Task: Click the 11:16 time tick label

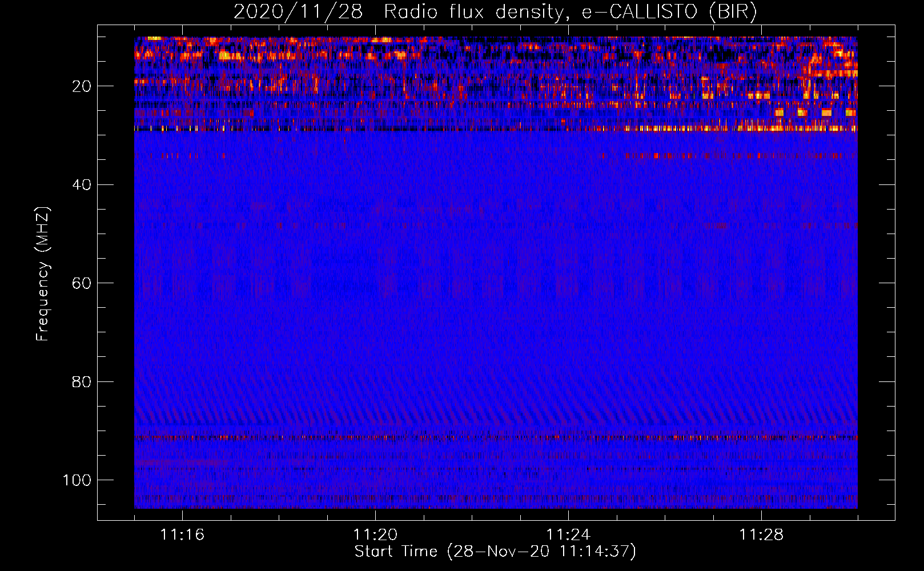Action: 182,535
